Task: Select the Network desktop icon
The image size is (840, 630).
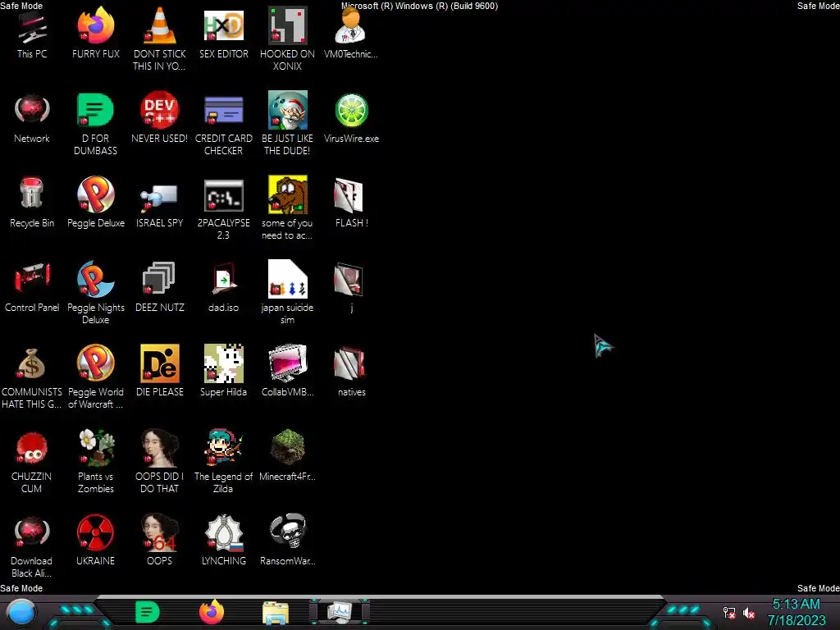Action: (32, 111)
